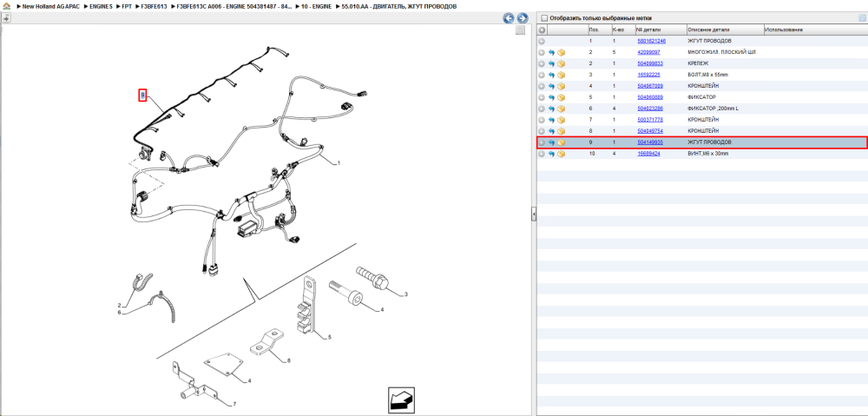Open '55.010.AA - ДВИГАТЕЛЬ, ЖГУТ ПРОВОДОВ' breadcrumb

coord(399,6)
